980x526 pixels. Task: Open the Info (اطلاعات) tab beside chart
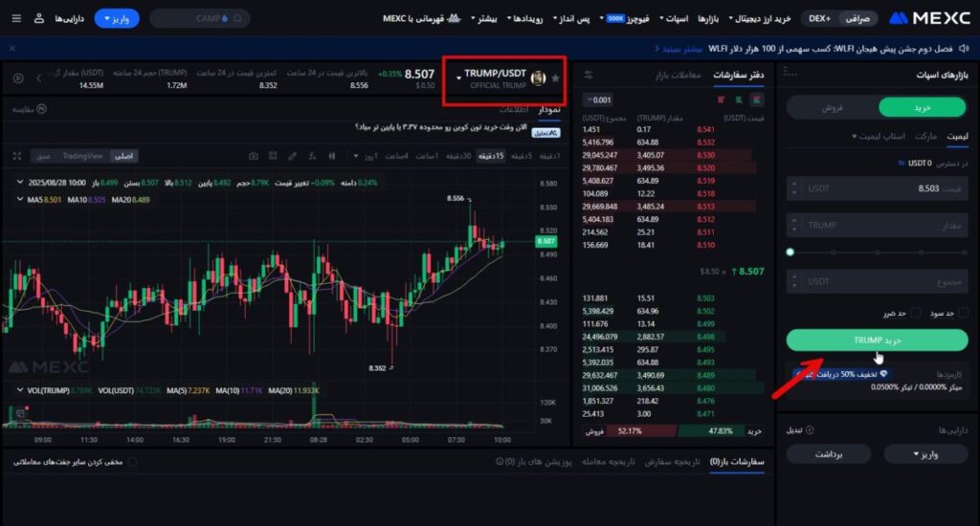513,109
